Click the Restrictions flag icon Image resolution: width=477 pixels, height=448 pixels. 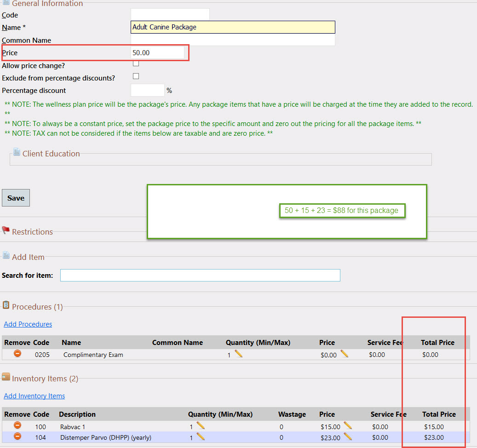(x=6, y=230)
